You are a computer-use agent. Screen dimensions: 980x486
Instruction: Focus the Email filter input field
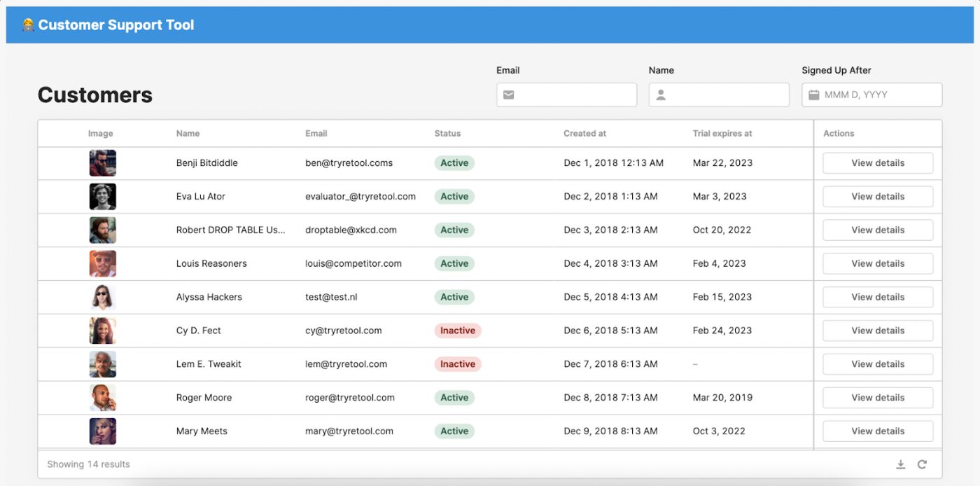click(x=567, y=95)
